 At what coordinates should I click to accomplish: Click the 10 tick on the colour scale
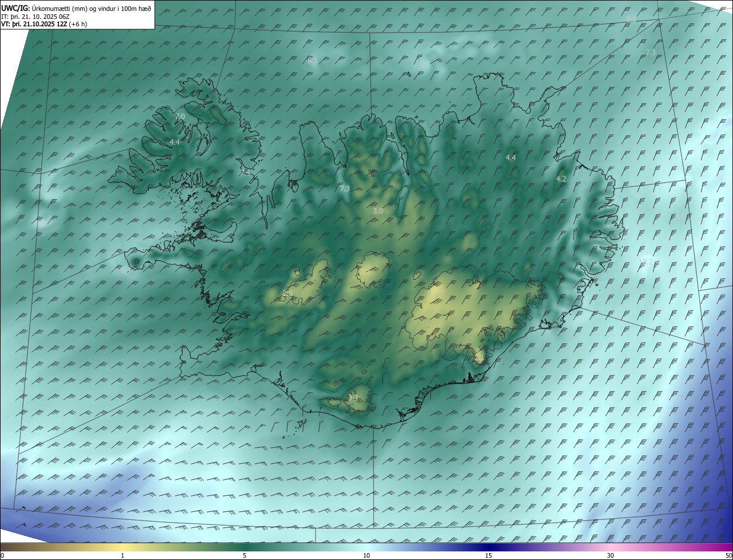click(366, 555)
